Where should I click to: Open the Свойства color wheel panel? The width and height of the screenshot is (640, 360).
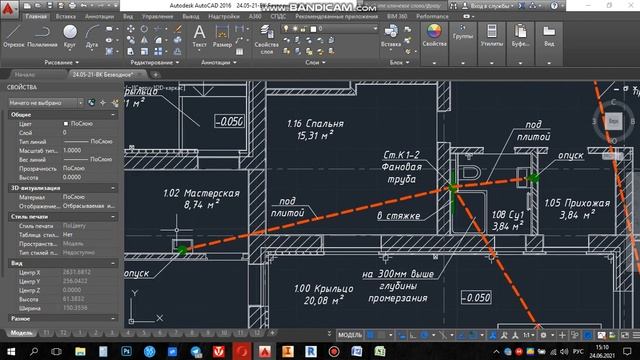pos(434,36)
